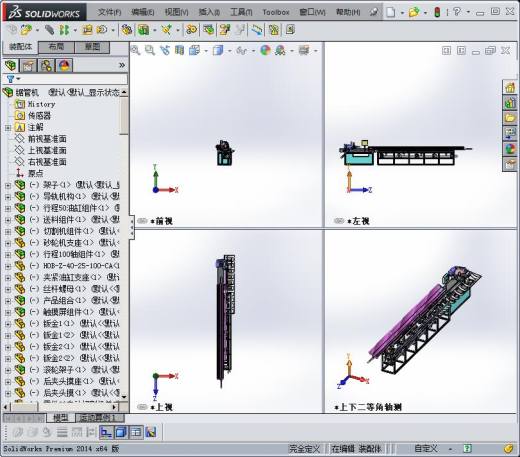Open Appearances and Scenes task pane tab
Viewport: 520px width, 457px height.
[510, 149]
